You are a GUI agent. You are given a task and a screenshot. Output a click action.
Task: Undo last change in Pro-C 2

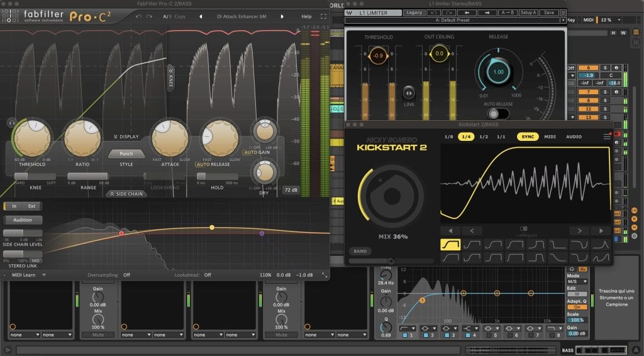pos(139,16)
